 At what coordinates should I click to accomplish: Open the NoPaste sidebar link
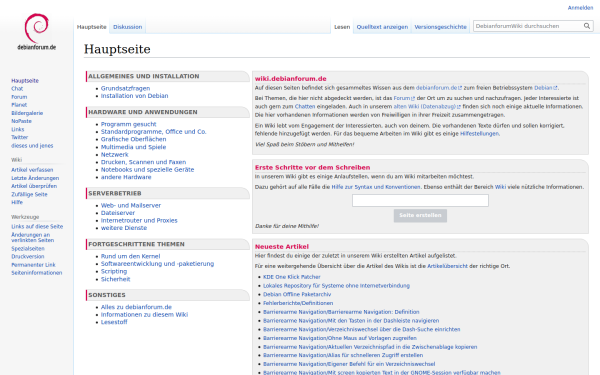tap(21, 121)
